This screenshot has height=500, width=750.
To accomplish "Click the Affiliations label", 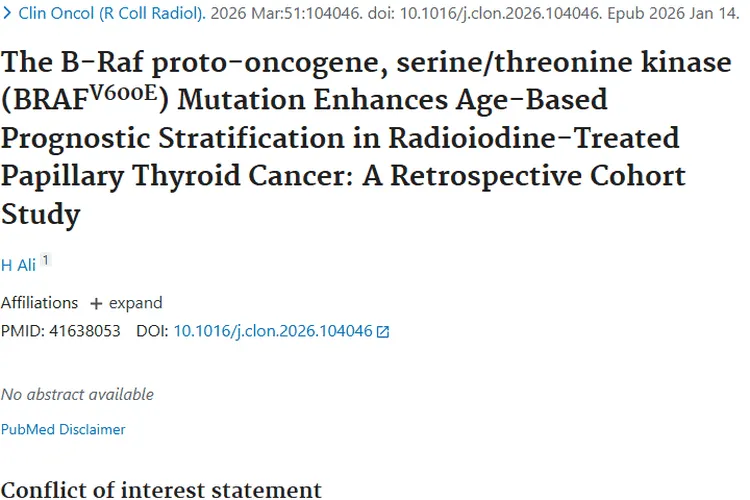I will (39, 303).
